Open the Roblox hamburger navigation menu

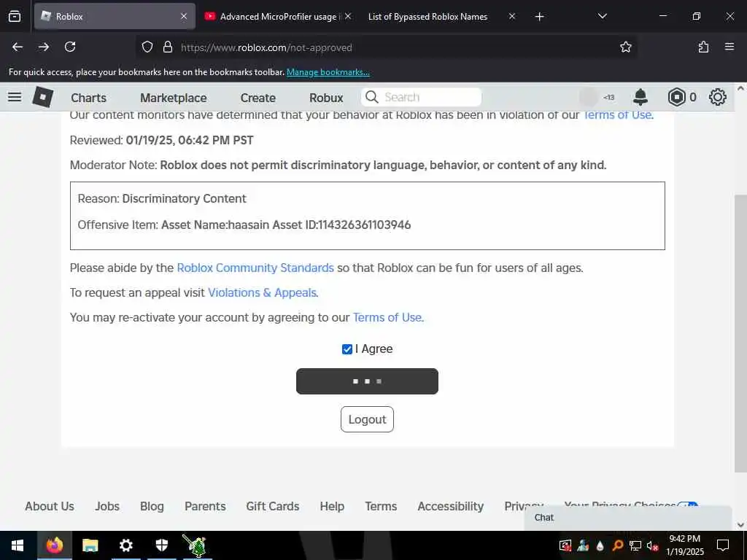(15, 97)
